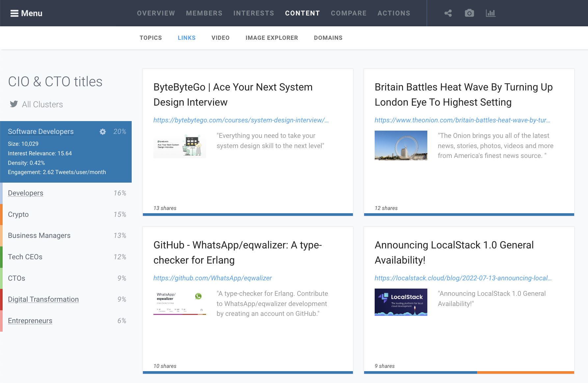The height and width of the screenshot is (383, 588).
Task: Open the bytebytego.com course URL
Action: coord(241,120)
